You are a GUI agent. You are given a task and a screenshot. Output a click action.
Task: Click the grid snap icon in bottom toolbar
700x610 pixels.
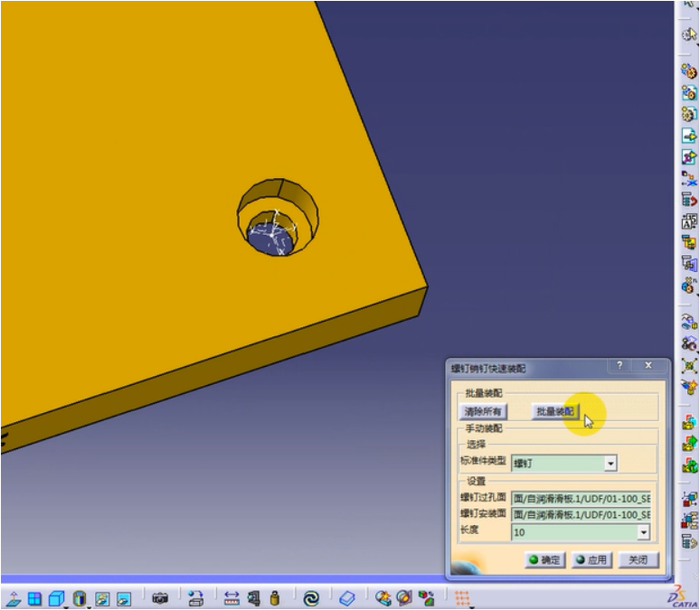coord(463,598)
